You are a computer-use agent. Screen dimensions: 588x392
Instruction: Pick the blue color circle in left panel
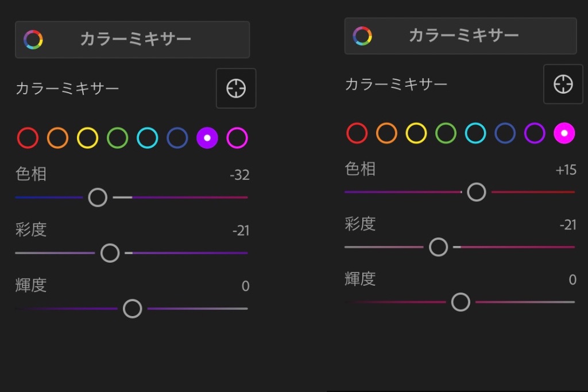click(177, 138)
